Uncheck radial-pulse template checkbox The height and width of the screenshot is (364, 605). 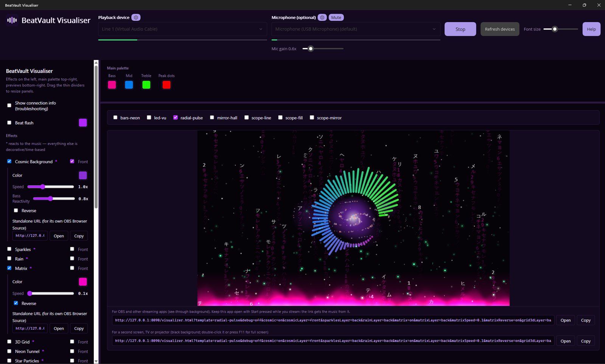click(175, 118)
